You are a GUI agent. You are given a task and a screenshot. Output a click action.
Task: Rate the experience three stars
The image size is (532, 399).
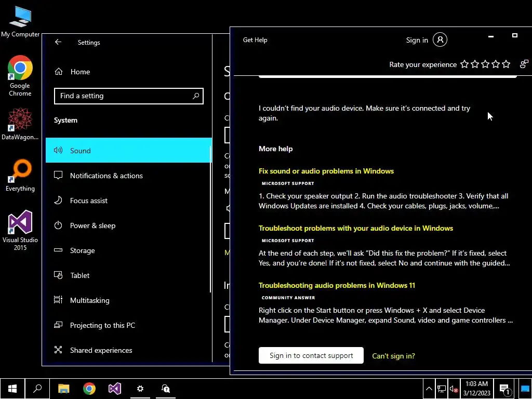485,64
